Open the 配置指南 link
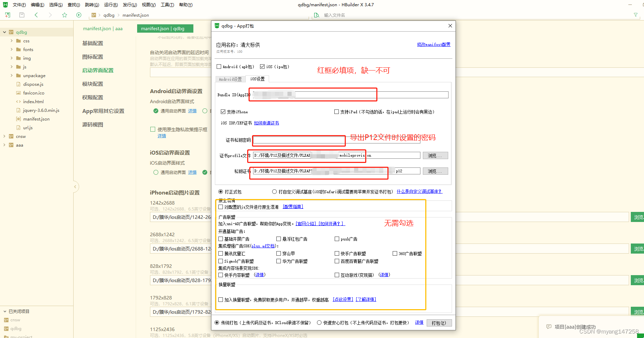Screen dimensions: 644x338 tap(293, 207)
